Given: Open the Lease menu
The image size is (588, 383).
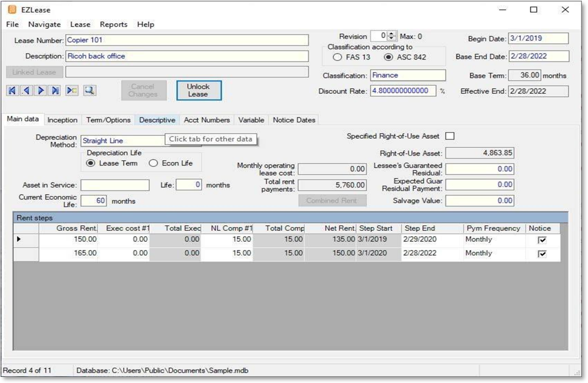Looking at the screenshot, I should point(80,24).
